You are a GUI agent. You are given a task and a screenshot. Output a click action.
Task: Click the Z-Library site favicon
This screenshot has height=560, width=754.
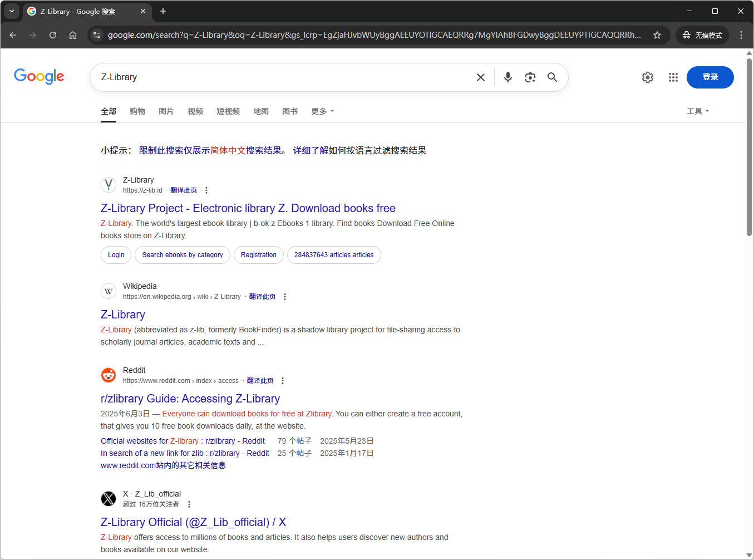point(109,185)
